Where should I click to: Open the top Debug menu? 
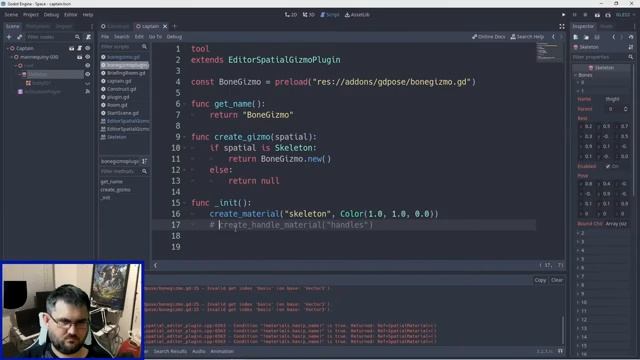pyautogui.click(x=51, y=15)
